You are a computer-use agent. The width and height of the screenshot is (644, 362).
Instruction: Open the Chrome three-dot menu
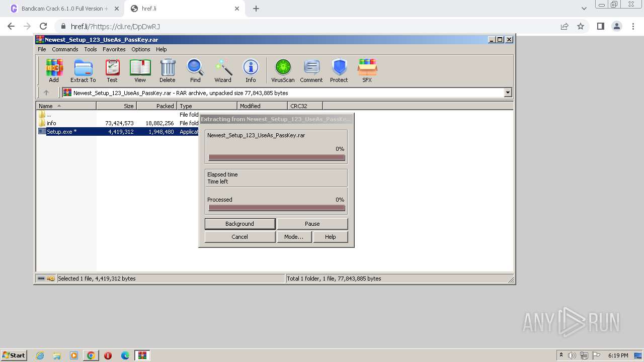point(632,26)
